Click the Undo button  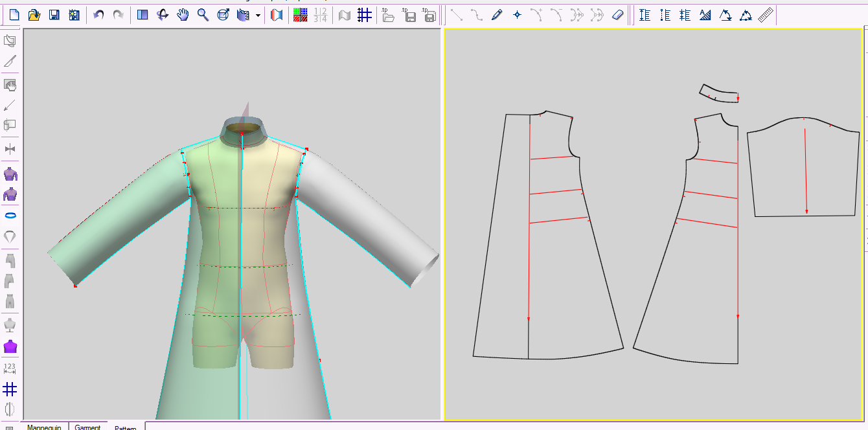click(x=98, y=15)
